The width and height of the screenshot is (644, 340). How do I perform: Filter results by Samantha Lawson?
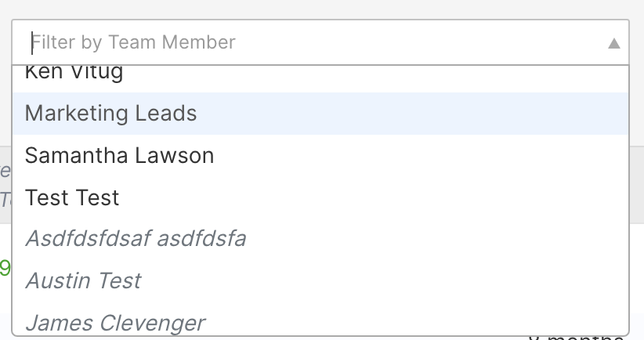point(320,156)
